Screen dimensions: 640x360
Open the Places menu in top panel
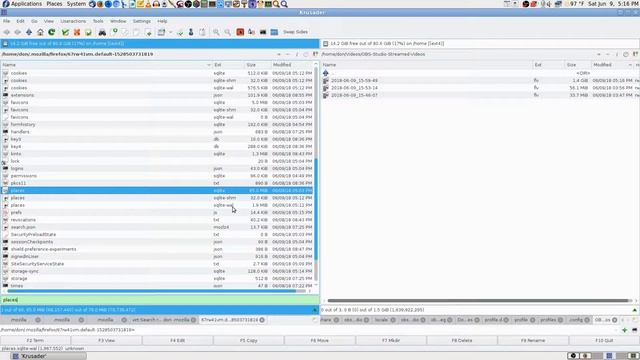pyautogui.click(x=54, y=4)
